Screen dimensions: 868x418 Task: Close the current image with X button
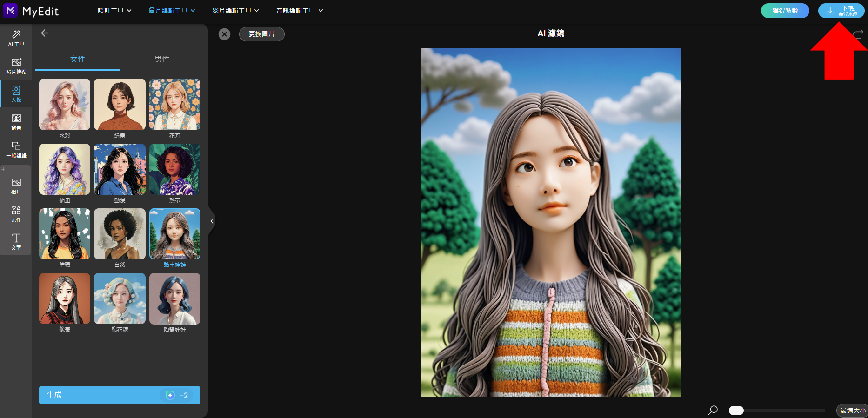[x=224, y=34]
